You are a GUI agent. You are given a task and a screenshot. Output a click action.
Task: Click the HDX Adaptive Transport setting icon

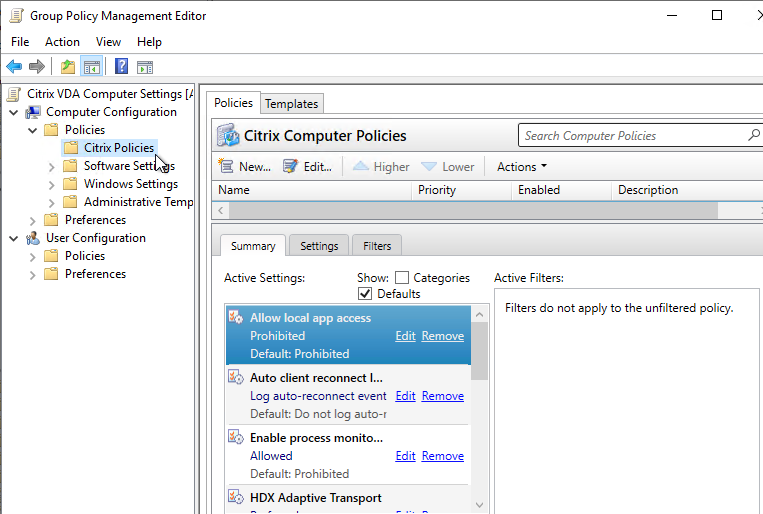pyautogui.click(x=236, y=497)
